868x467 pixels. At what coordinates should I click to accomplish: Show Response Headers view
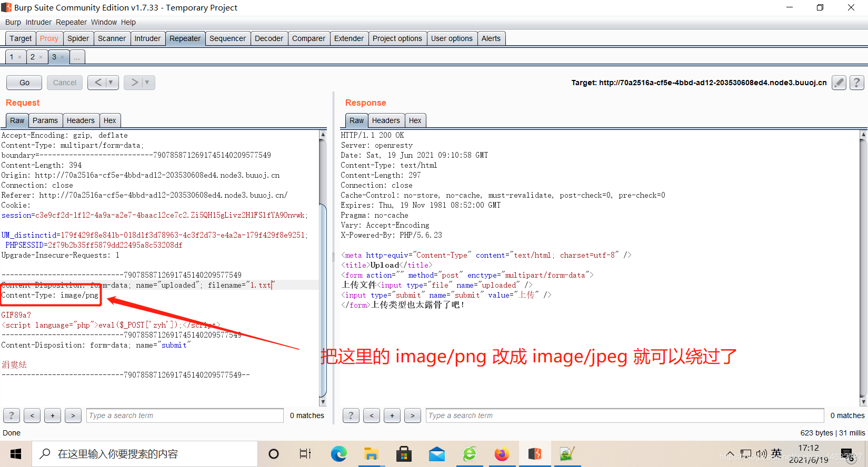(386, 120)
